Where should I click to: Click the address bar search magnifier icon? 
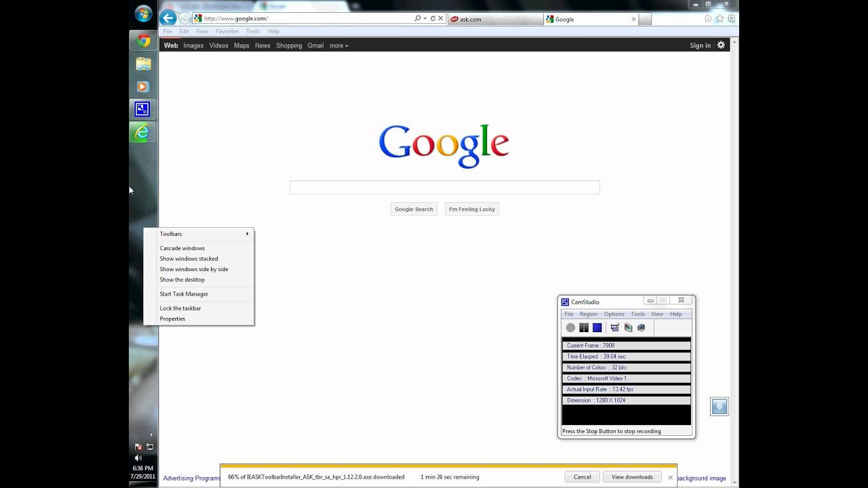pos(417,18)
